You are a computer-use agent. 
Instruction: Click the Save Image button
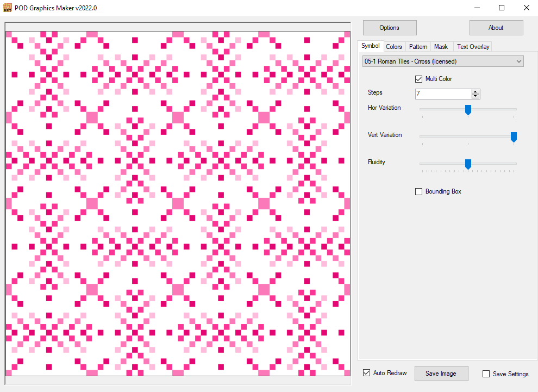441,374
